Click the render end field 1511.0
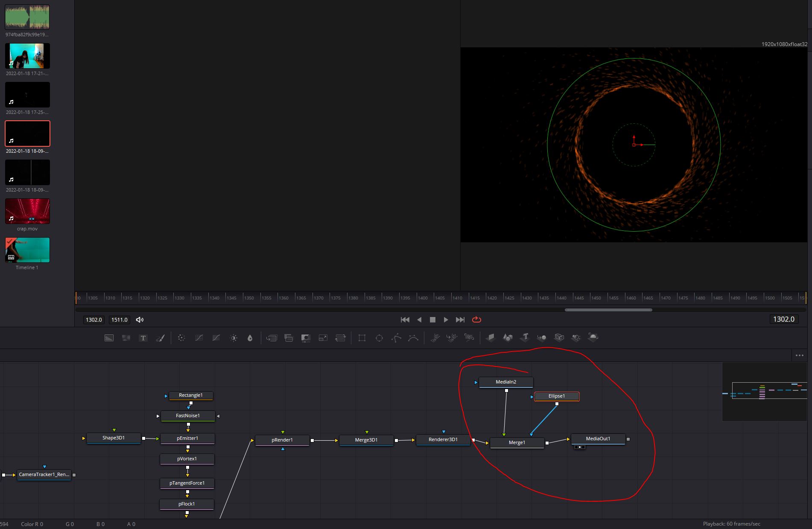Image resolution: width=812 pixels, height=529 pixels. (120, 320)
